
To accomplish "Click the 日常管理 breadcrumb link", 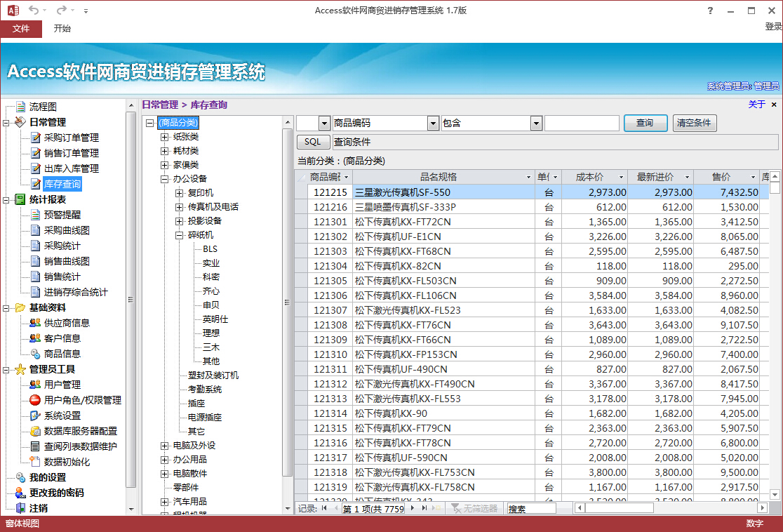I will pos(160,105).
